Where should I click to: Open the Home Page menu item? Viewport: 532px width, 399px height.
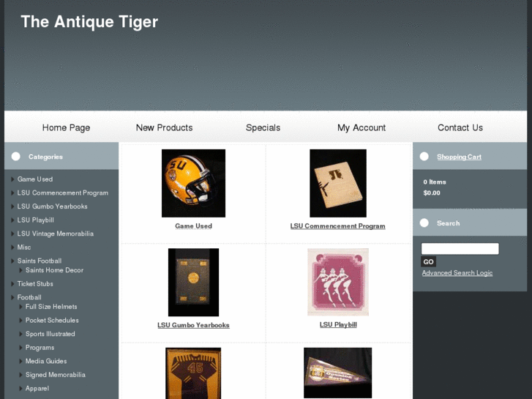pos(66,127)
